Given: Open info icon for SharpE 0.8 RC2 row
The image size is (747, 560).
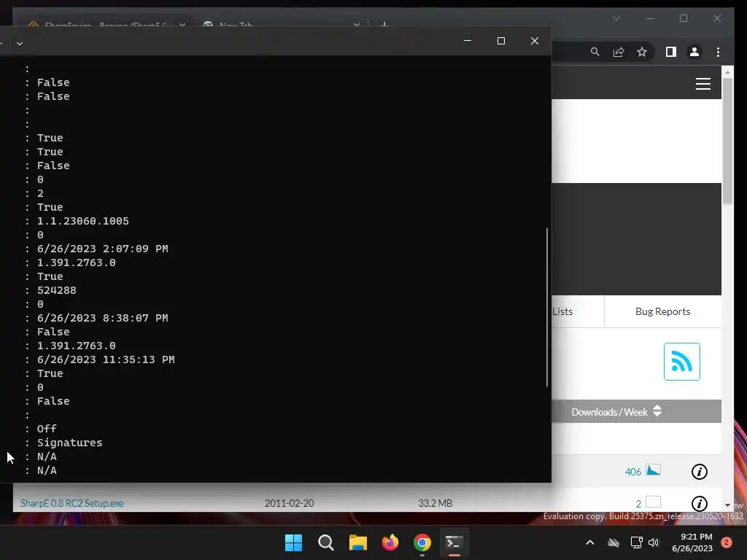Looking at the screenshot, I should (699, 503).
